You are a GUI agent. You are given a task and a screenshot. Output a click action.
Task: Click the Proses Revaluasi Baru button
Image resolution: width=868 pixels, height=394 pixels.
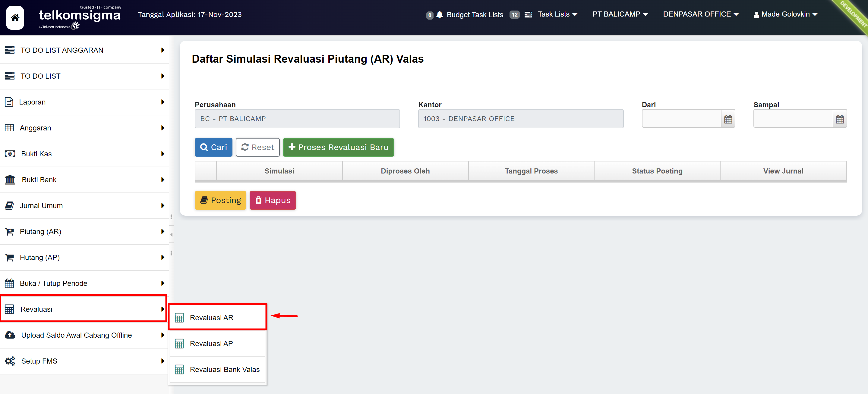338,147
